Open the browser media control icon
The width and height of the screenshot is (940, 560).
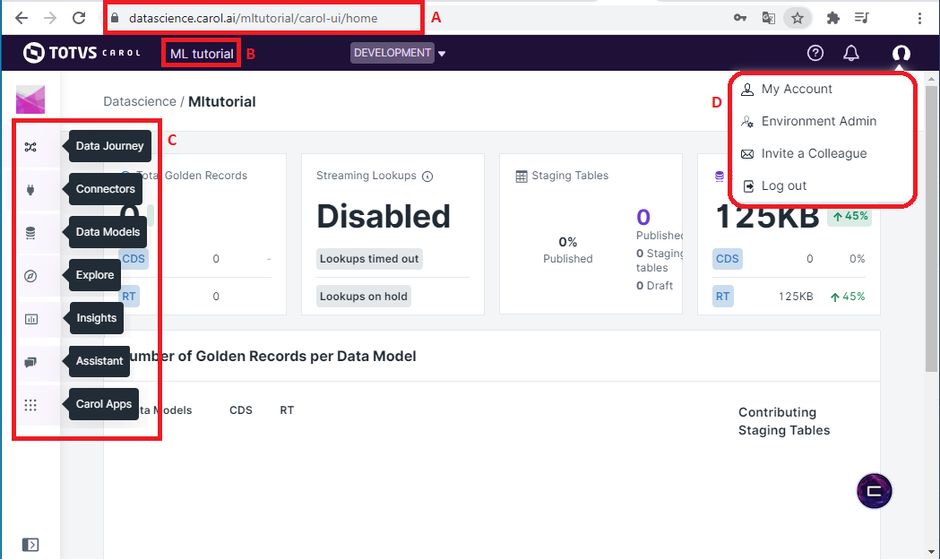tap(861, 18)
